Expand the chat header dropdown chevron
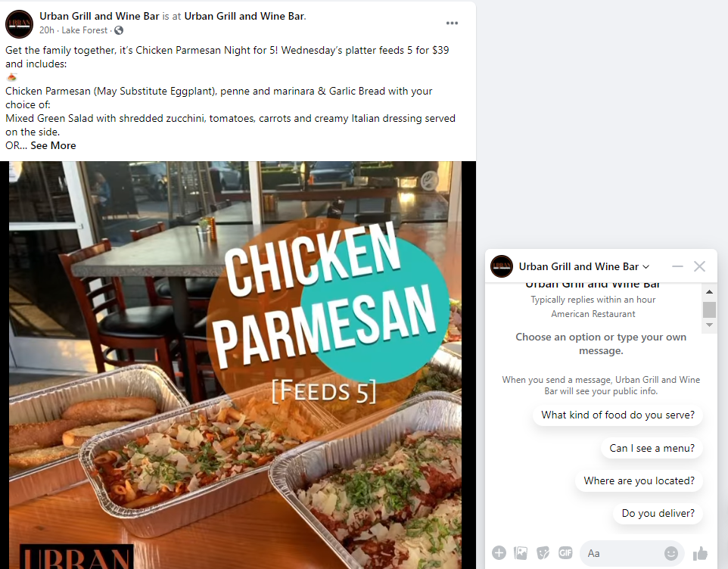728x569 pixels. [x=646, y=266]
